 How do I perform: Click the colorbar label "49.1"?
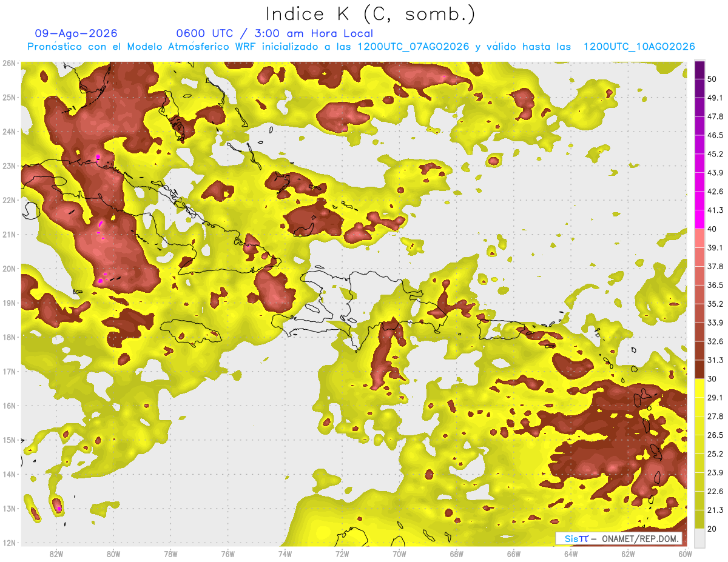tap(715, 98)
